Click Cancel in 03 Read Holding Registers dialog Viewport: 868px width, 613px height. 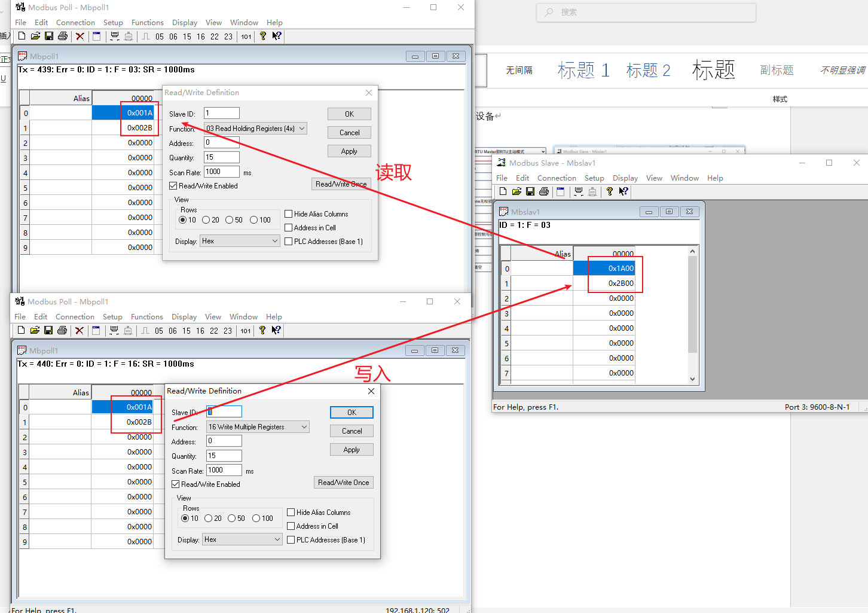pos(349,133)
